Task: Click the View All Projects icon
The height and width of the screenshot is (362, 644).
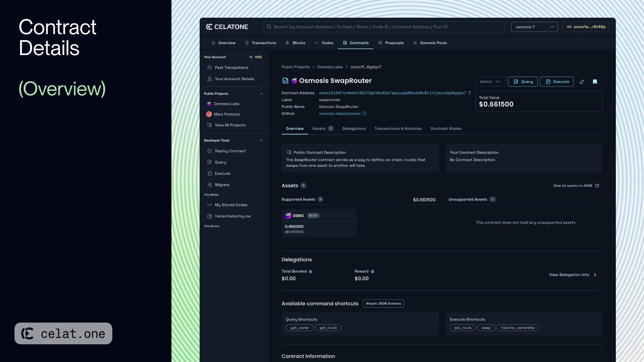Action: (x=209, y=125)
